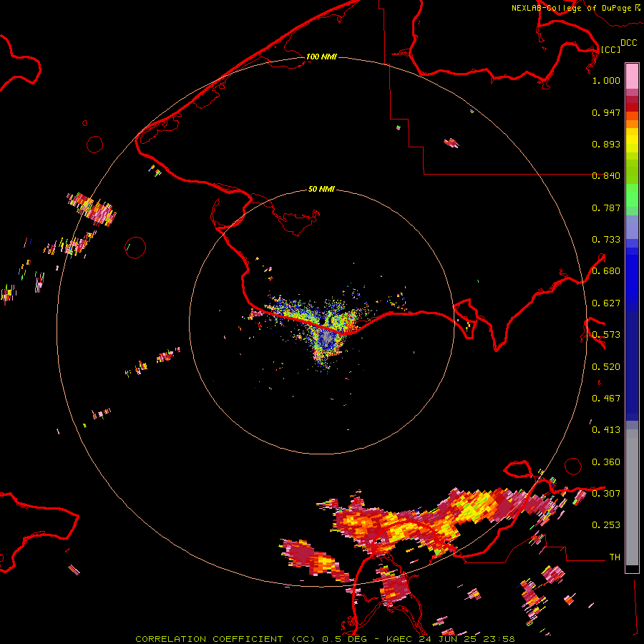This screenshot has height=644, width=644.
Task: Click the pink-yellow echo cluster at the northwest 100 NMI ring
Action: pos(91,209)
